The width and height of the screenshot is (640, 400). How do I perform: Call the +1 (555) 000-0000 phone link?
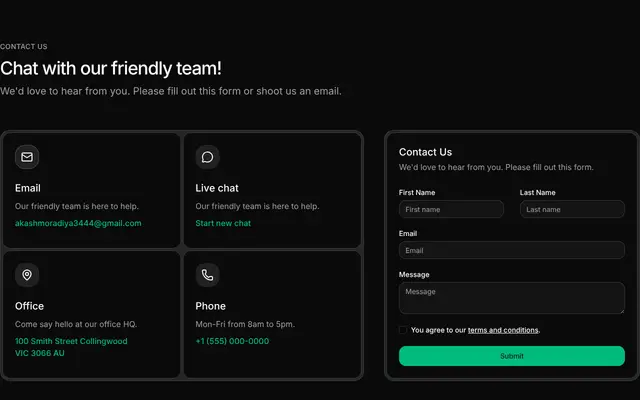click(232, 341)
